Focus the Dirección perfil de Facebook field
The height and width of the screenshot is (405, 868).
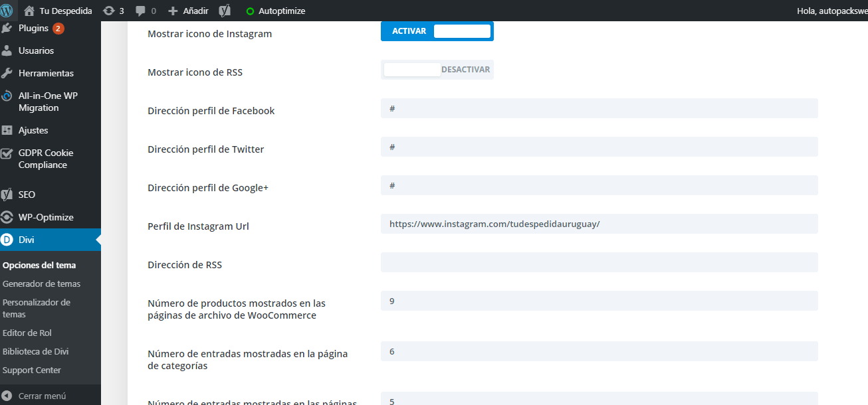[x=599, y=108]
